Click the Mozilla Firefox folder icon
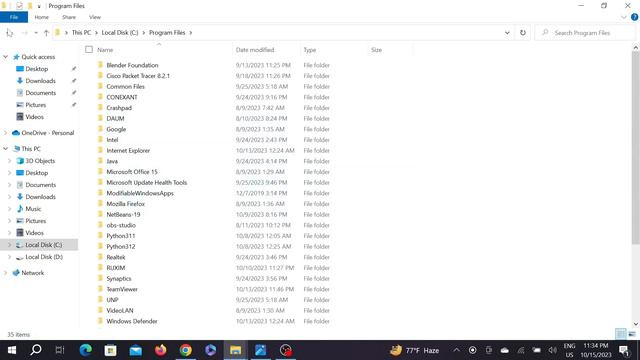 tap(100, 204)
